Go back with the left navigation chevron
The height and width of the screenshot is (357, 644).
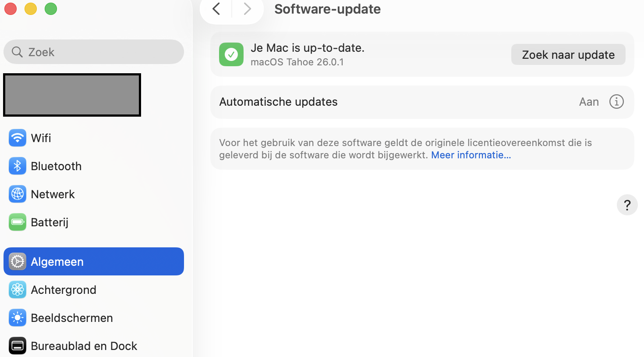215,9
